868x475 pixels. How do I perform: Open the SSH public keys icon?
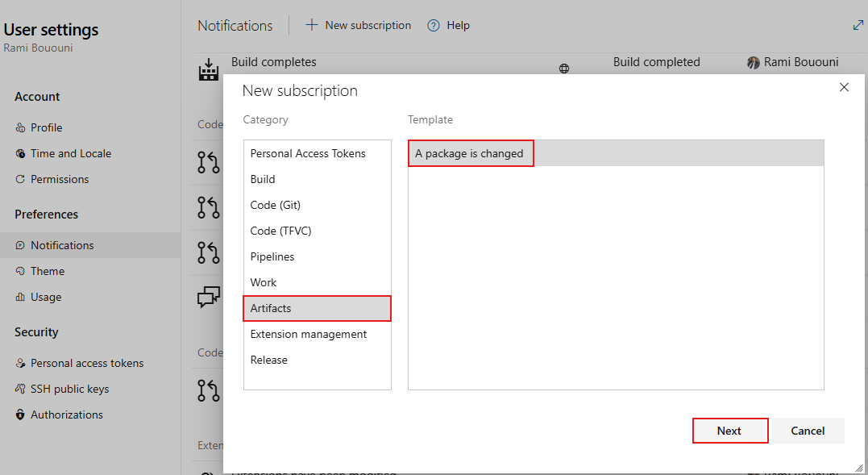20,388
